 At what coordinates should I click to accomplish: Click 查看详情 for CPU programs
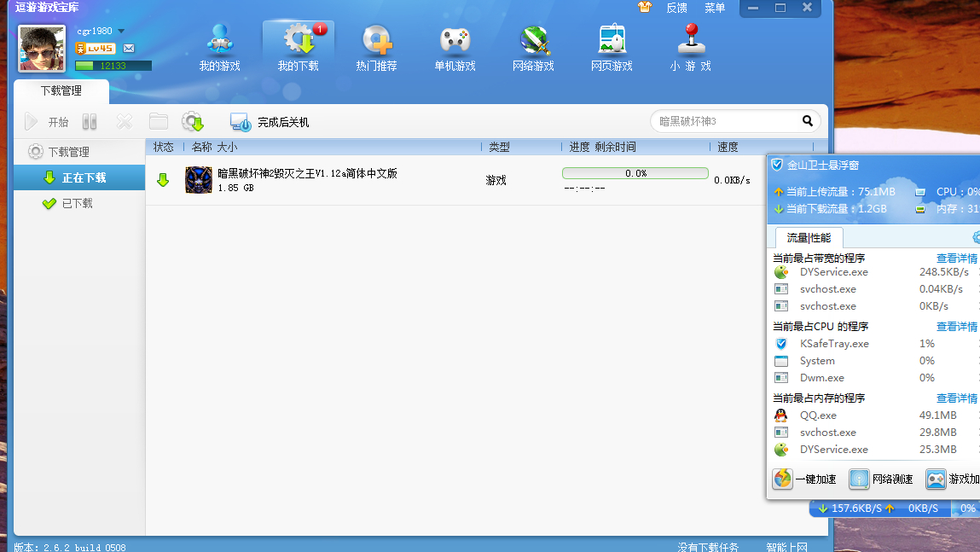957,326
